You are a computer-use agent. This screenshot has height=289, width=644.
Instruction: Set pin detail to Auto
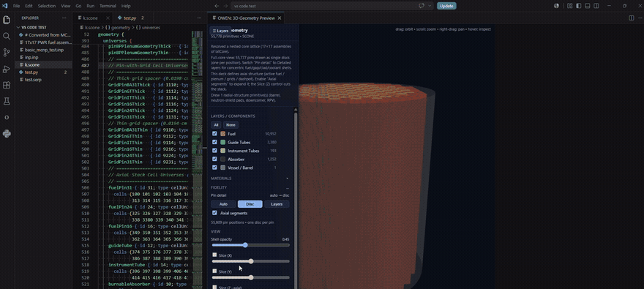click(x=223, y=204)
